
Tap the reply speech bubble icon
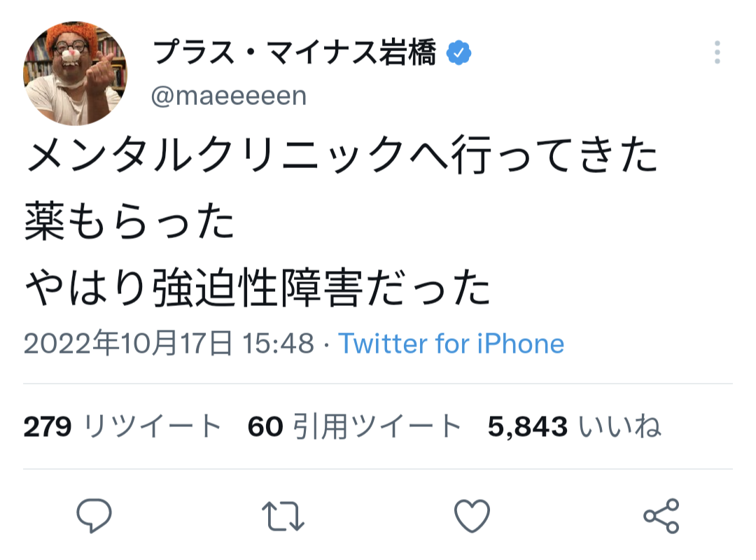click(94, 516)
